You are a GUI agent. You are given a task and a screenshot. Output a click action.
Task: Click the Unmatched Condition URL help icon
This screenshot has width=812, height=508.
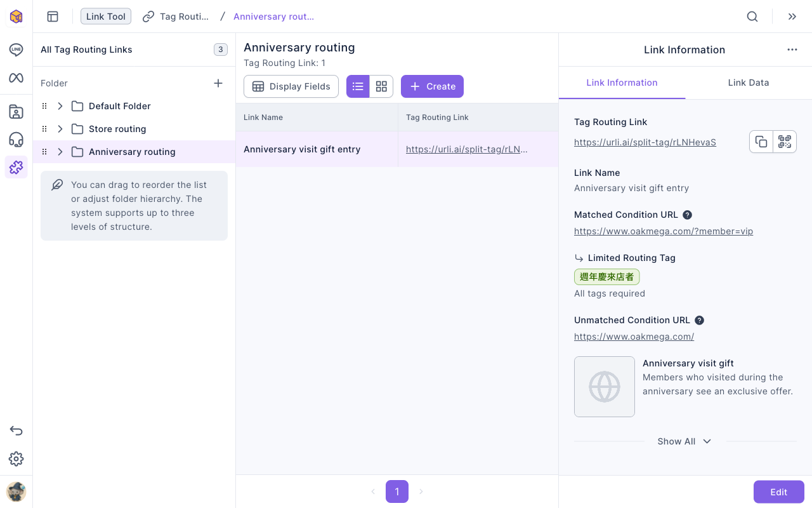(x=699, y=320)
